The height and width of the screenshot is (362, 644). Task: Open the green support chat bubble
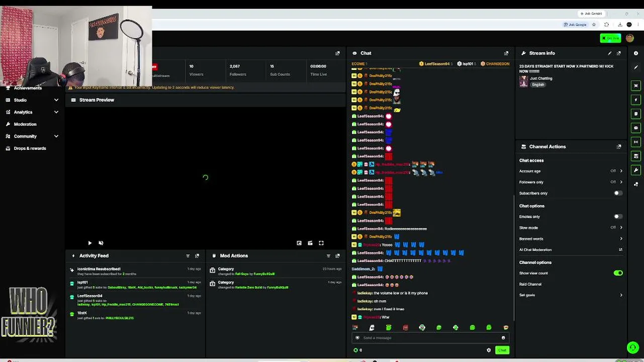coord(632,347)
